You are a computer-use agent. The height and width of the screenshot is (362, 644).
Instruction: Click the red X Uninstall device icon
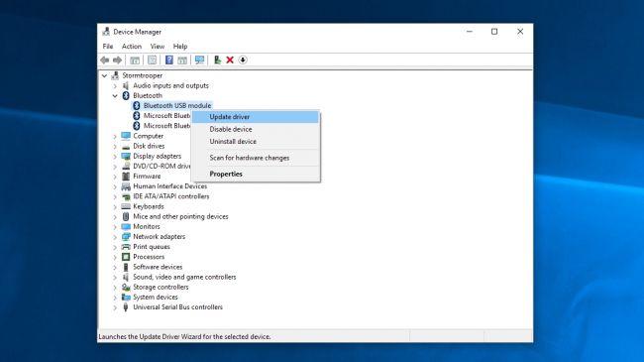click(230, 60)
